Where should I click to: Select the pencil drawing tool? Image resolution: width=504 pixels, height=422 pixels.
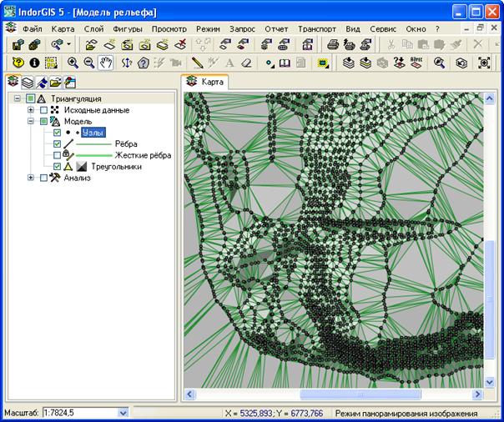point(197,62)
